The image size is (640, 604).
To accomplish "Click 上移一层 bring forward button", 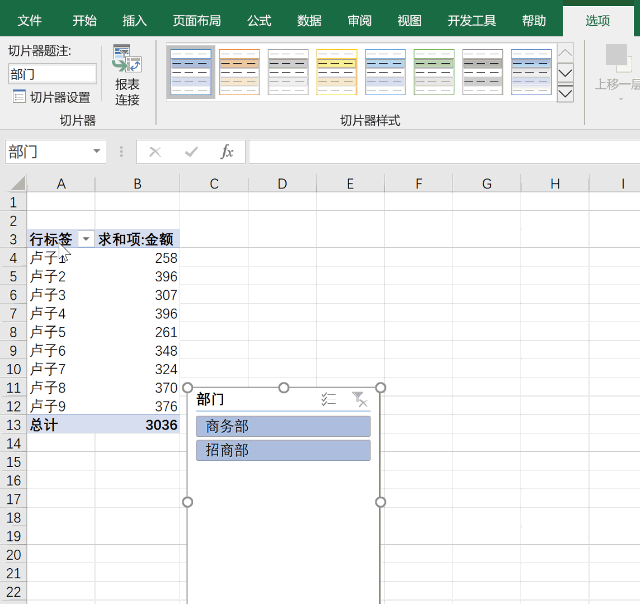I will (x=617, y=71).
